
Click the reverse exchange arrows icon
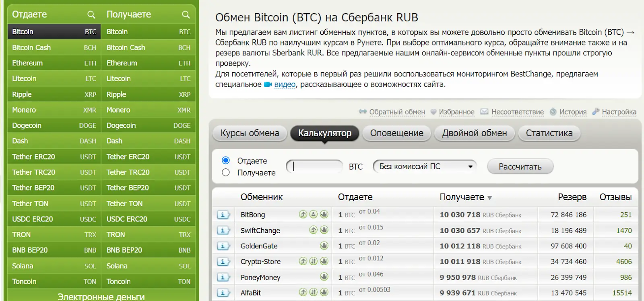point(363,111)
